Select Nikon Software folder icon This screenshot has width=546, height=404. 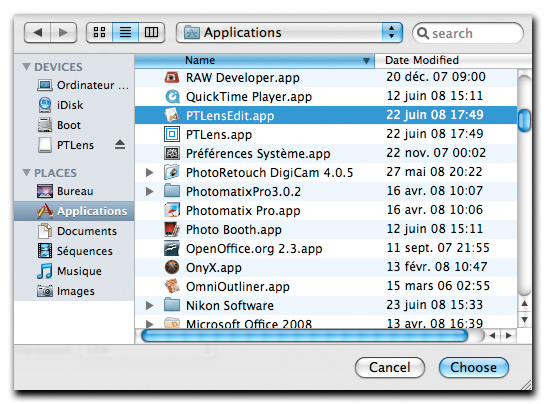pos(172,305)
